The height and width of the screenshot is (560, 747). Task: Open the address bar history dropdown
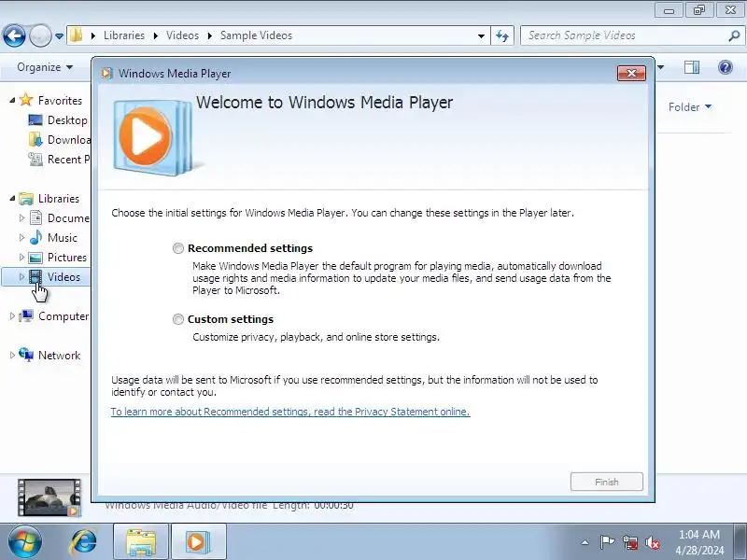pos(481,35)
